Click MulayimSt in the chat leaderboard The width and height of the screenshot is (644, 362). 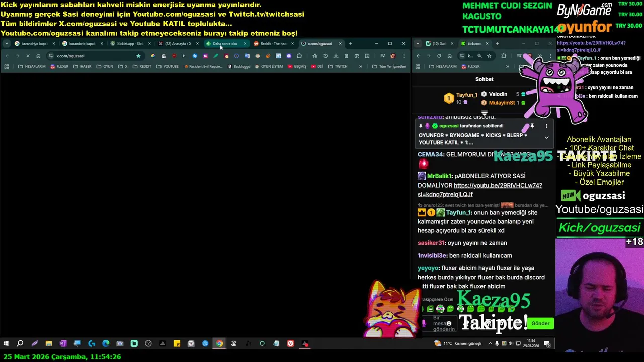click(x=502, y=103)
